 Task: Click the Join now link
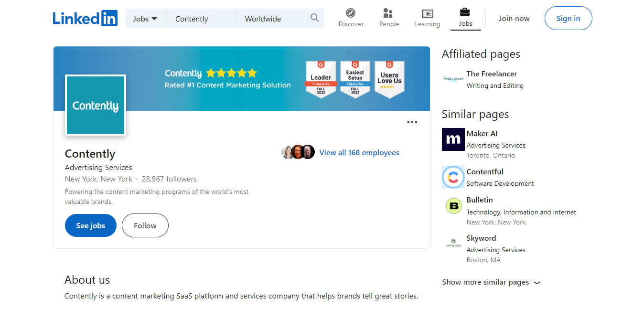click(x=514, y=19)
